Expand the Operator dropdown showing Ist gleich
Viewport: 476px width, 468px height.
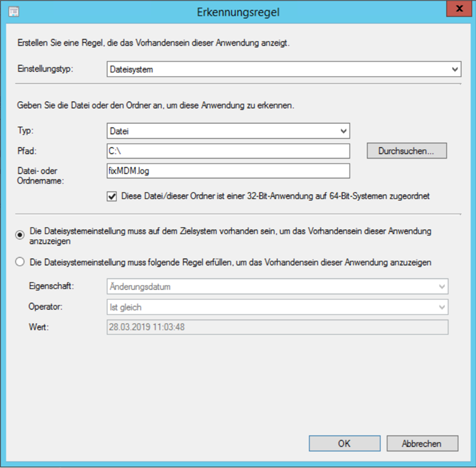pyautogui.click(x=277, y=307)
